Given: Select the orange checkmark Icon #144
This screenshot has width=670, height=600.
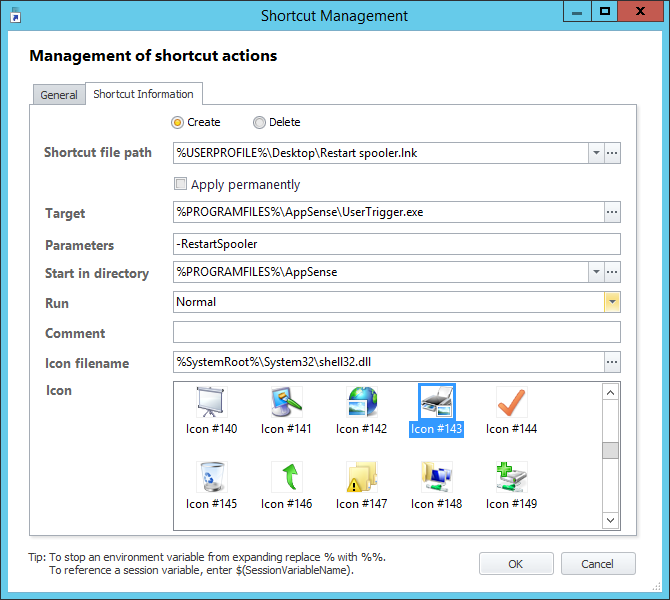Looking at the screenshot, I should (x=511, y=403).
